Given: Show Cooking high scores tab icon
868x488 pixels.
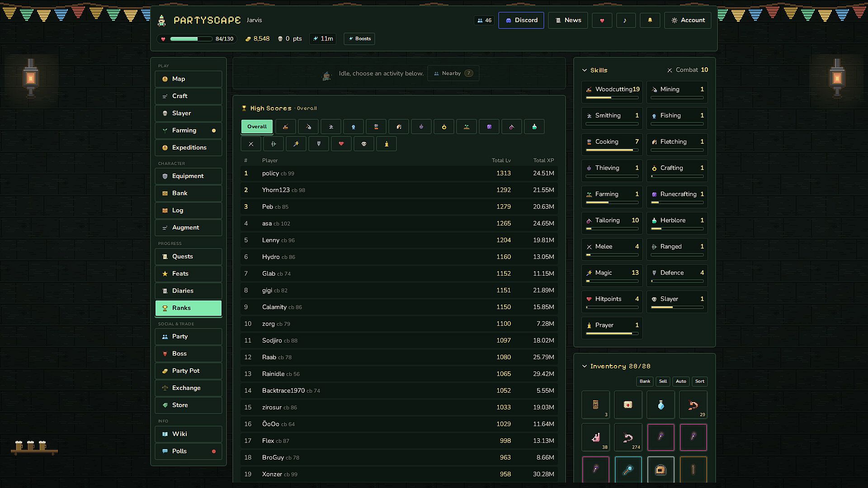Looking at the screenshot, I should pyautogui.click(x=376, y=127).
